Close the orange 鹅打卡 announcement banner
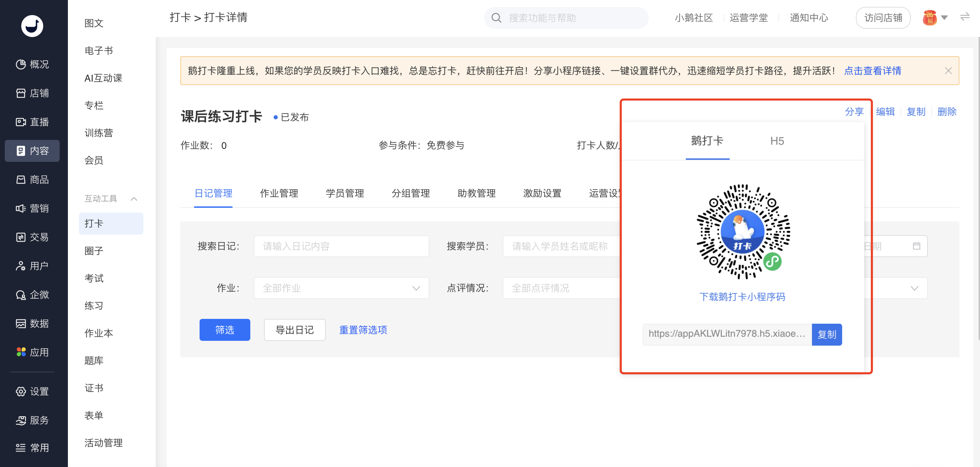The width and height of the screenshot is (980, 467). [948, 71]
